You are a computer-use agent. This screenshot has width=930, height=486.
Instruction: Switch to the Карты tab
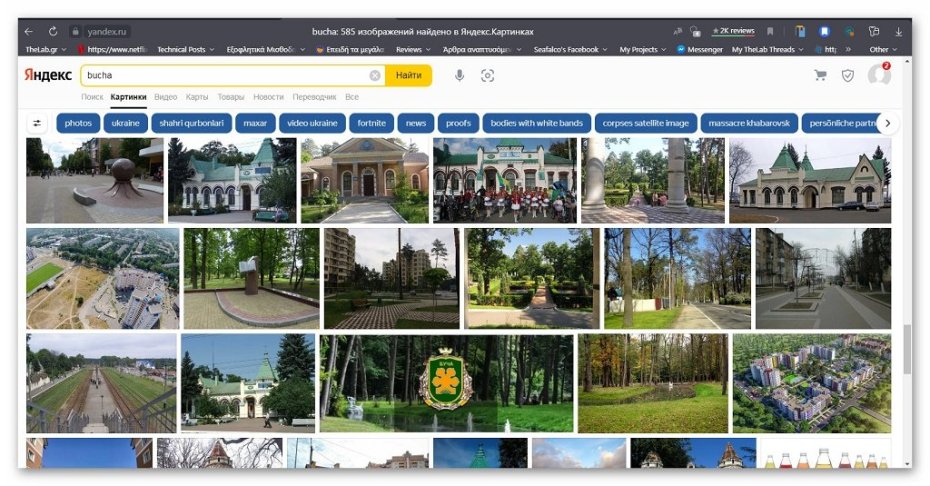pyautogui.click(x=196, y=97)
